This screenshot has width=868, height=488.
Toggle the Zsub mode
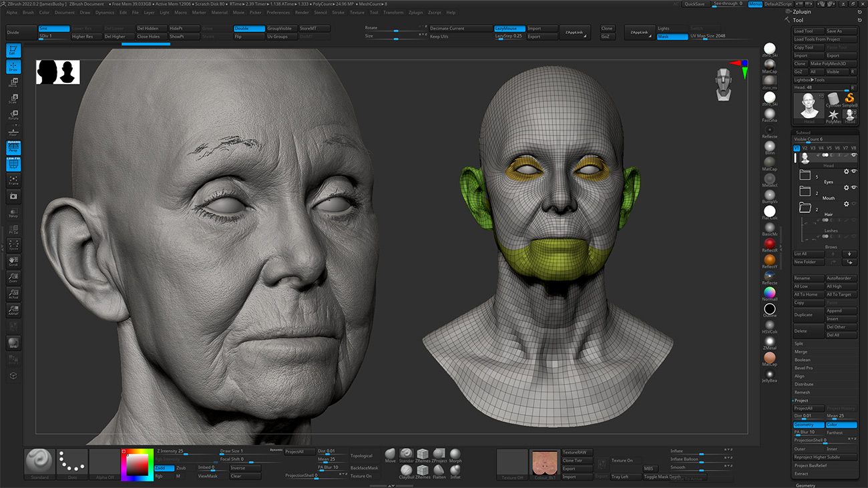[x=182, y=468]
